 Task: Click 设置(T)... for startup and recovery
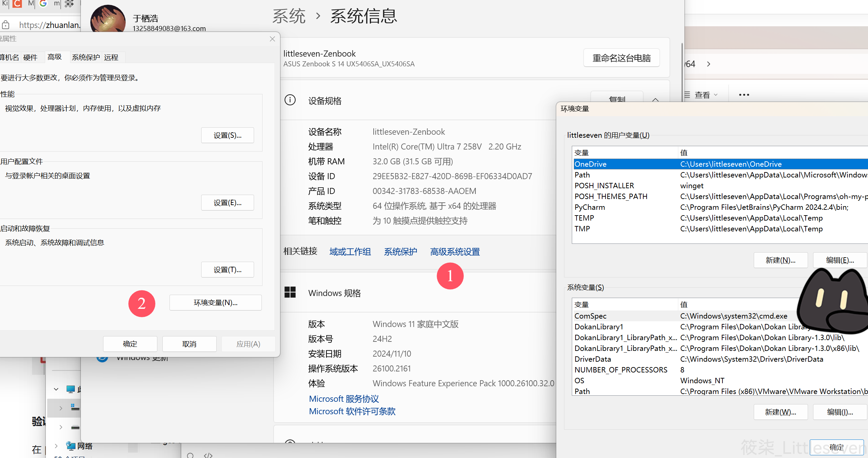coord(227,270)
